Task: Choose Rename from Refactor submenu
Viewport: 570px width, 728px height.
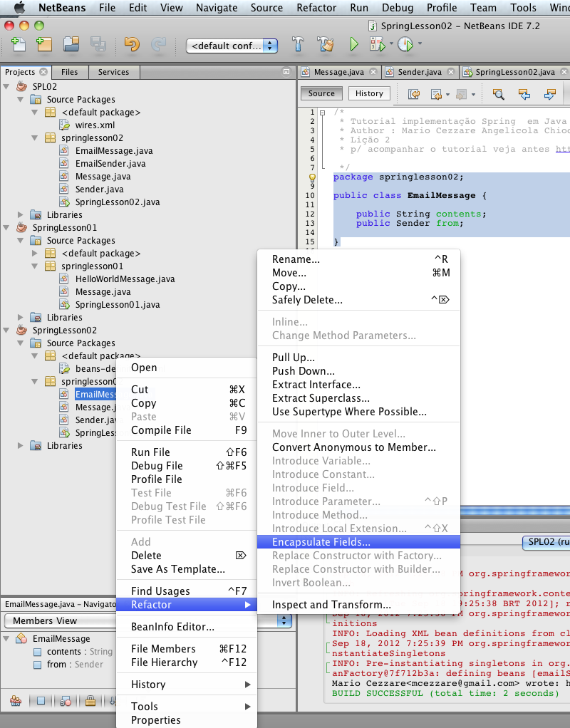Action: (x=358, y=259)
